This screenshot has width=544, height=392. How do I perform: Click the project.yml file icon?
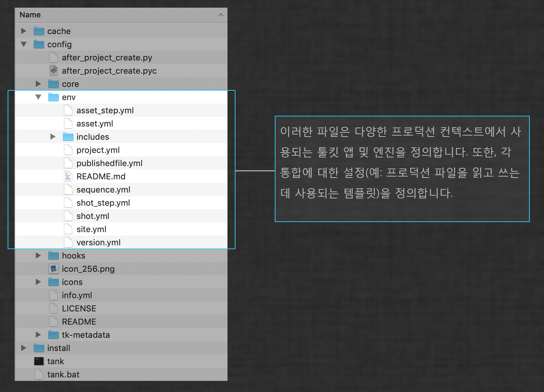(68, 150)
